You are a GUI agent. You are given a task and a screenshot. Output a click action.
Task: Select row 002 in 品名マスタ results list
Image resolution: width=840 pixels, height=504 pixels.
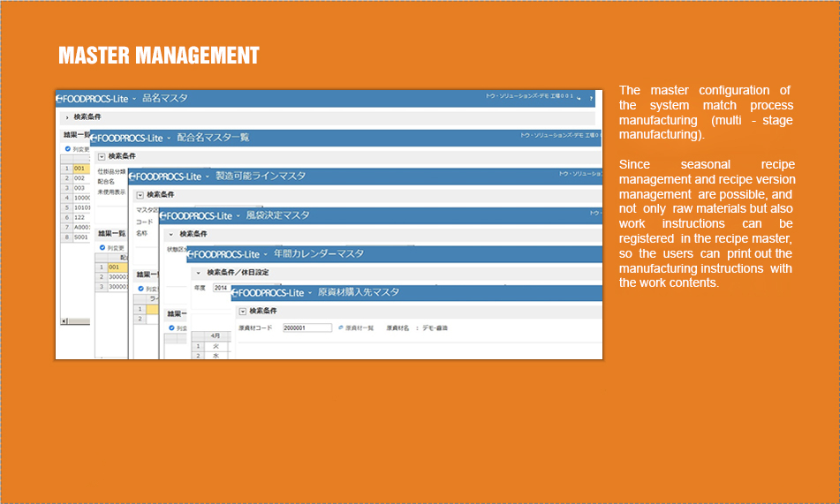79,177
